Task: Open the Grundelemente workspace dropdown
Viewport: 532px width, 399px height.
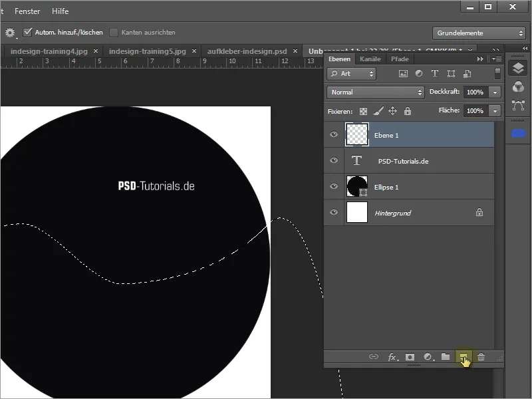Action: pyautogui.click(x=479, y=33)
